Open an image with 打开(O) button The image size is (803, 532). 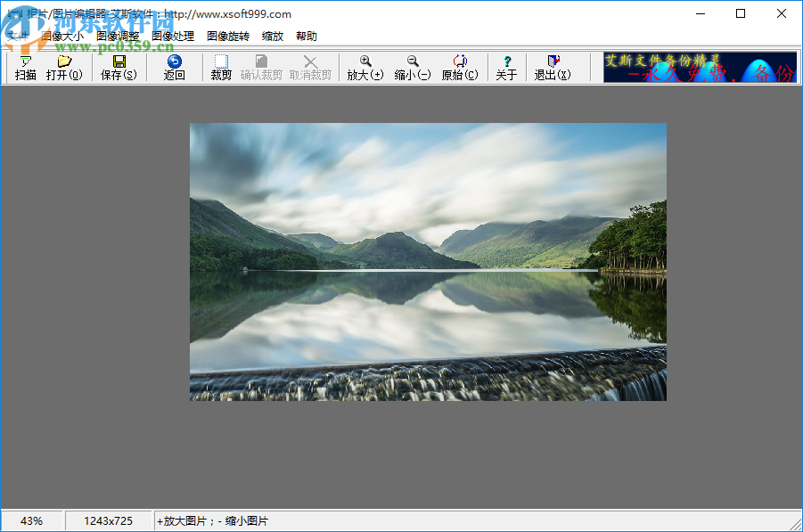coord(64,68)
